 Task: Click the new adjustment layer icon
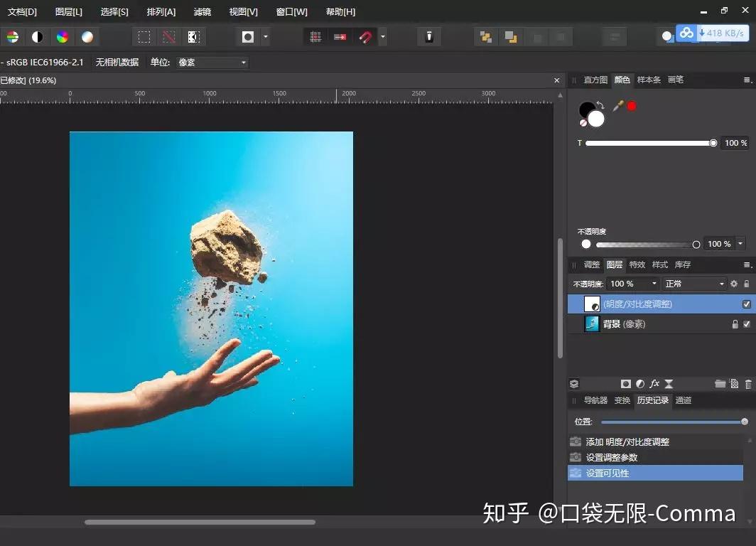point(640,384)
